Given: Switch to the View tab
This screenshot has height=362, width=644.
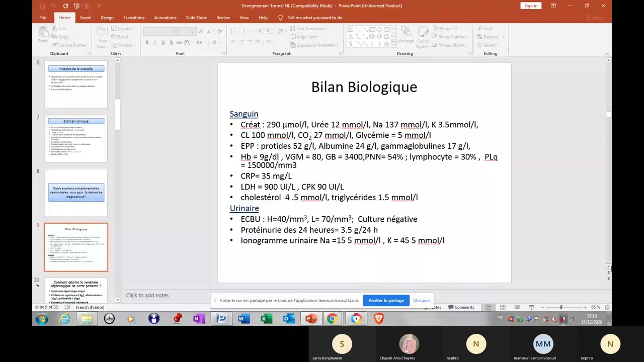Looking at the screenshot, I should pos(244,18).
